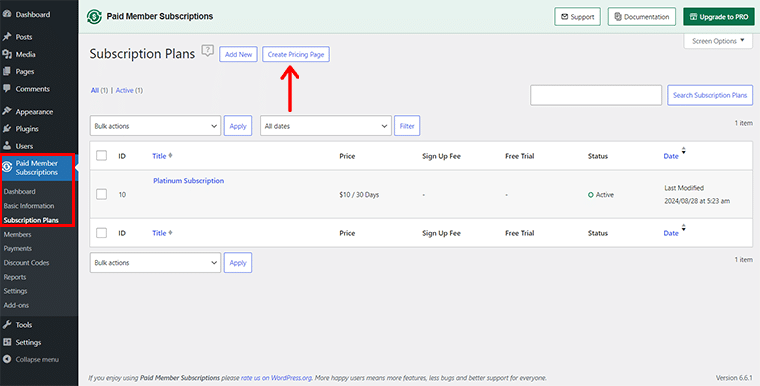Click the sort indicator beside the top Title header

(170, 156)
